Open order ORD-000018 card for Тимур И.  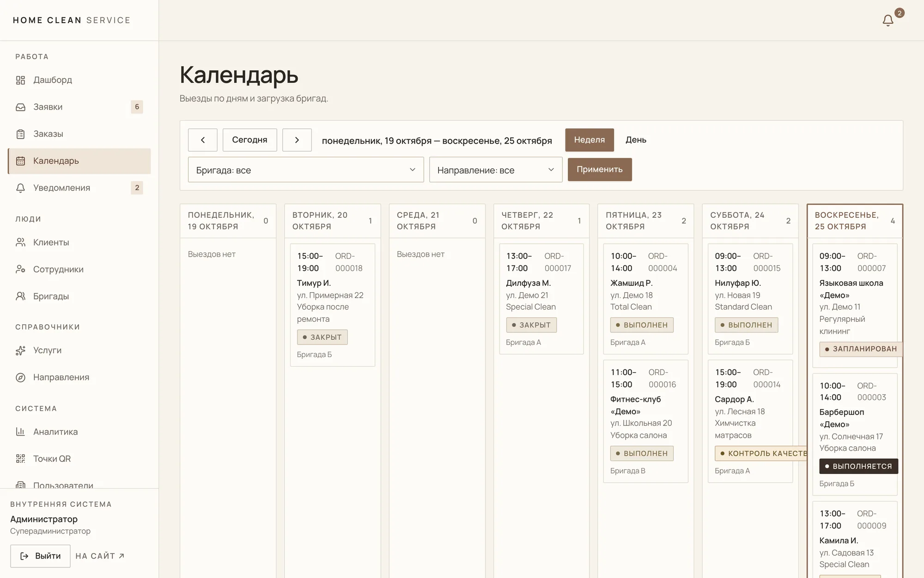333,305
